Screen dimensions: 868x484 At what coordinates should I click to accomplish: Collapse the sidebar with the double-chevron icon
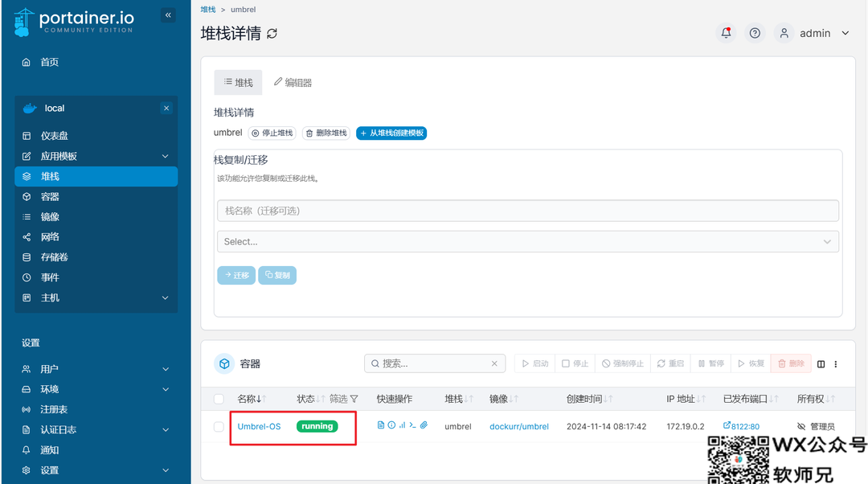tap(168, 15)
